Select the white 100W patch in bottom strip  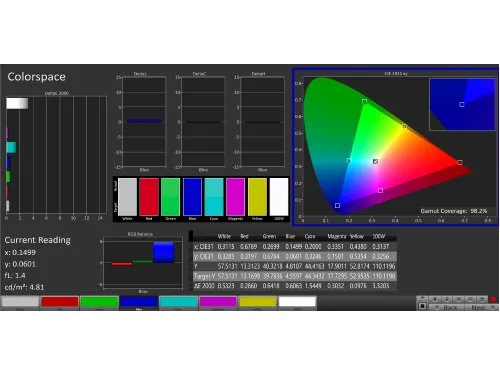[x=297, y=302]
